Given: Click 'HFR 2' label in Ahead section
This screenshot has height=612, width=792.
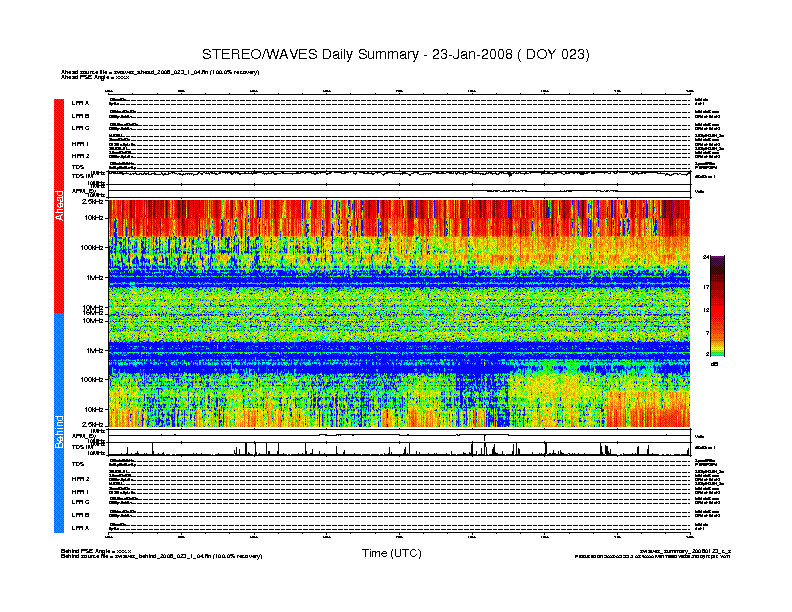Looking at the screenshot, I should tap(80, 156).
